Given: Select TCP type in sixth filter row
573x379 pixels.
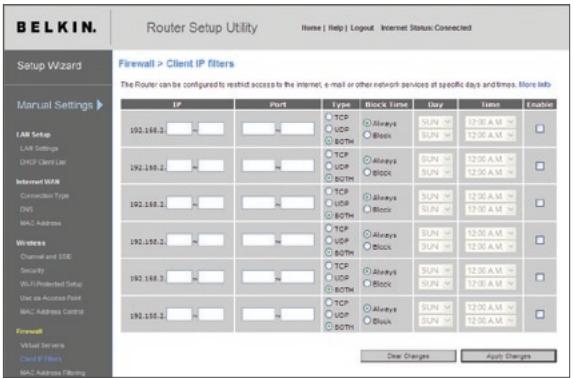Looking at the screenshot, I should coord(329,303).
